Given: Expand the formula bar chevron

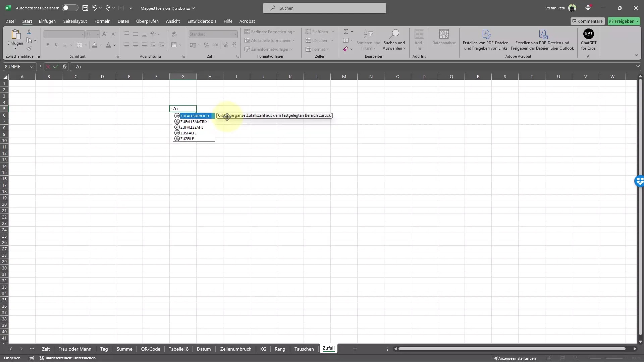Looking at the screenshot, I should click(638, 66).
